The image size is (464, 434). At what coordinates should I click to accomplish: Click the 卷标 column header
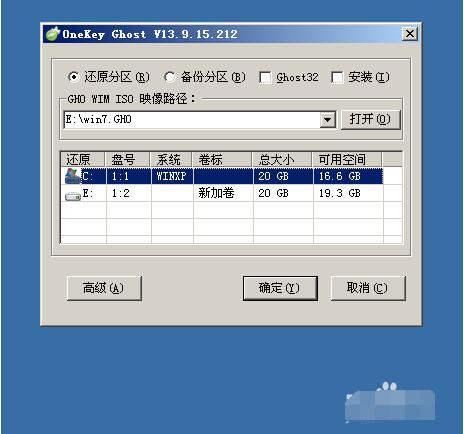222,159
